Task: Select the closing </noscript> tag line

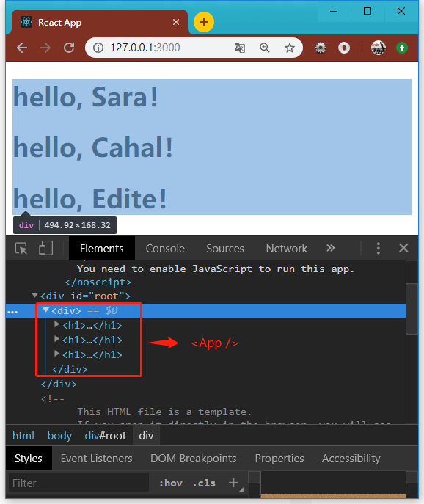Action: 98,282
